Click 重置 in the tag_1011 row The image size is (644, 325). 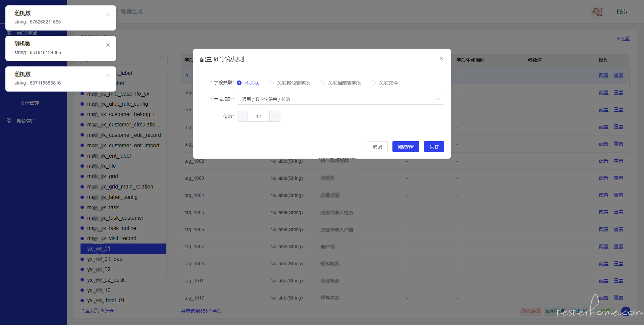tap(619, 281)
